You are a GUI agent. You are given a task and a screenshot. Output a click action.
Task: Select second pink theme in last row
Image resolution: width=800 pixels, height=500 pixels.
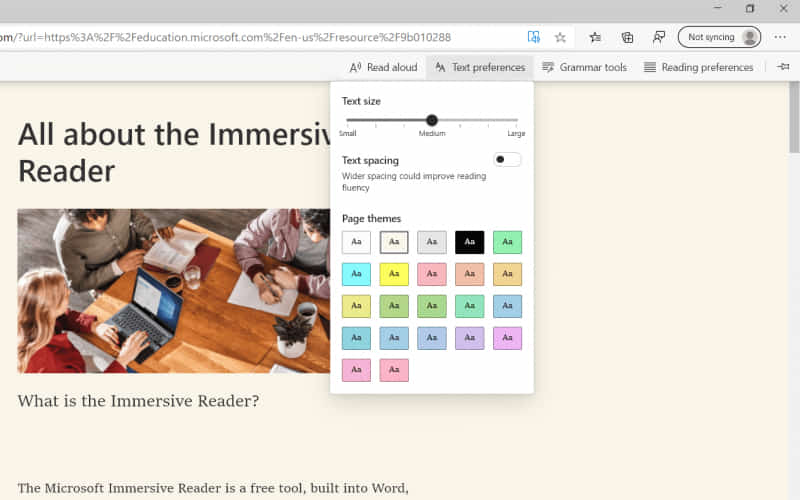[x=394, y=370]
